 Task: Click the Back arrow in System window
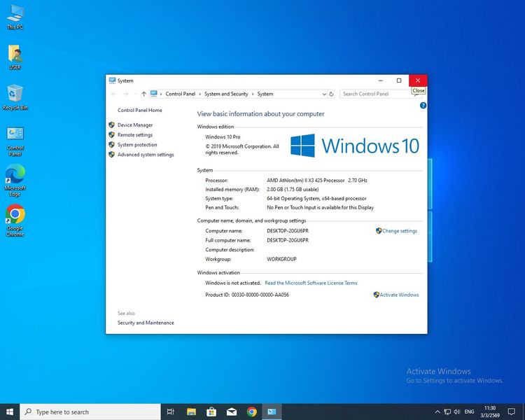113,94
